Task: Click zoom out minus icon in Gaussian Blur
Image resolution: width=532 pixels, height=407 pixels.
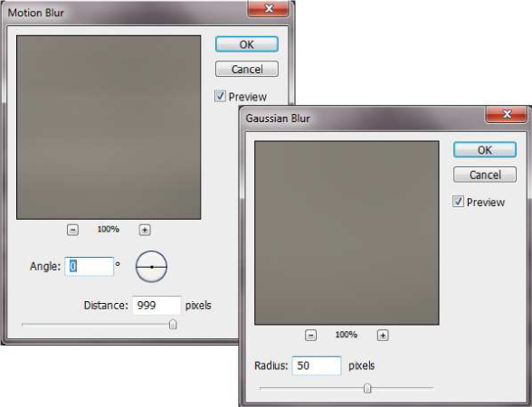Action: pos(310,336)
